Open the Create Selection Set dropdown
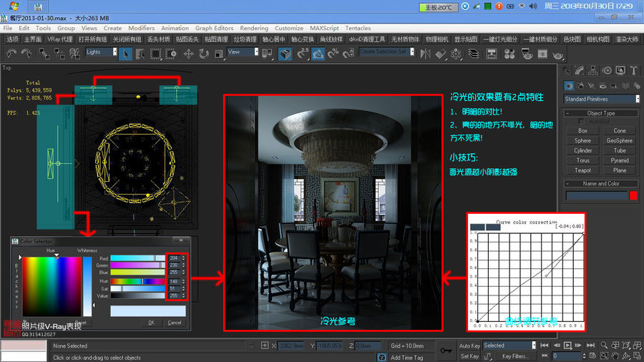Screen dimensions: 644x362 tap(386, 52)
